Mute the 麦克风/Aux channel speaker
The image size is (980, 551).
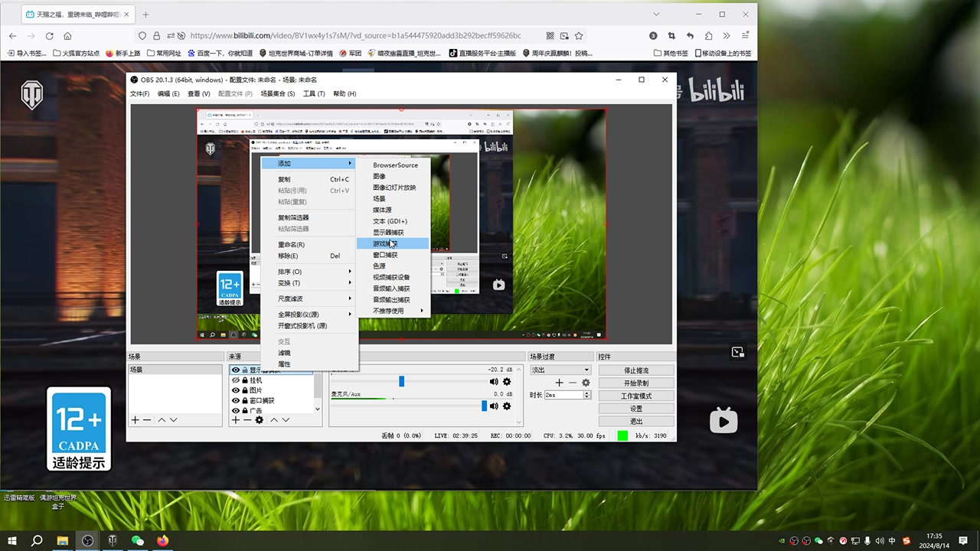tap(494, 406)
